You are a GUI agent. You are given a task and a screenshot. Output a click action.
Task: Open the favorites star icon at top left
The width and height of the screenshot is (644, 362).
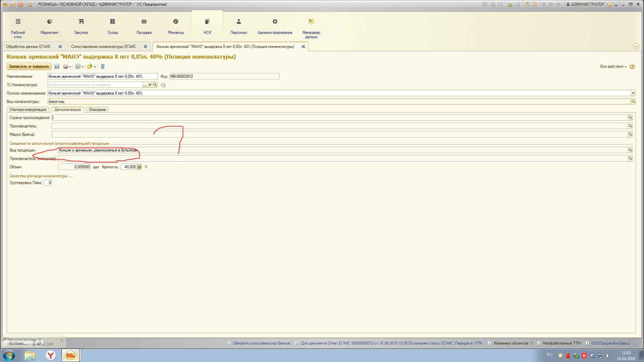[x=30, y=4]
